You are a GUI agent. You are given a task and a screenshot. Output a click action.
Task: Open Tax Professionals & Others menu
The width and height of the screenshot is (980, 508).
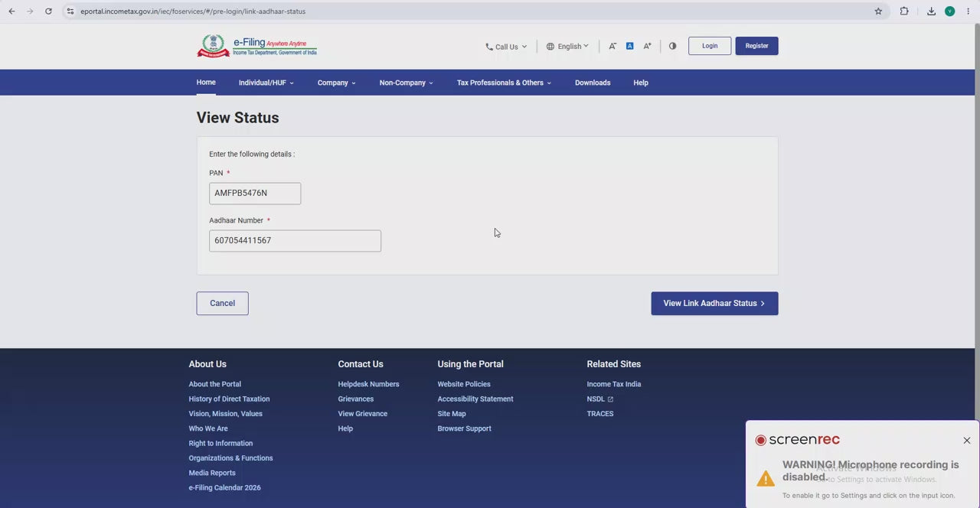pos(504,83)
